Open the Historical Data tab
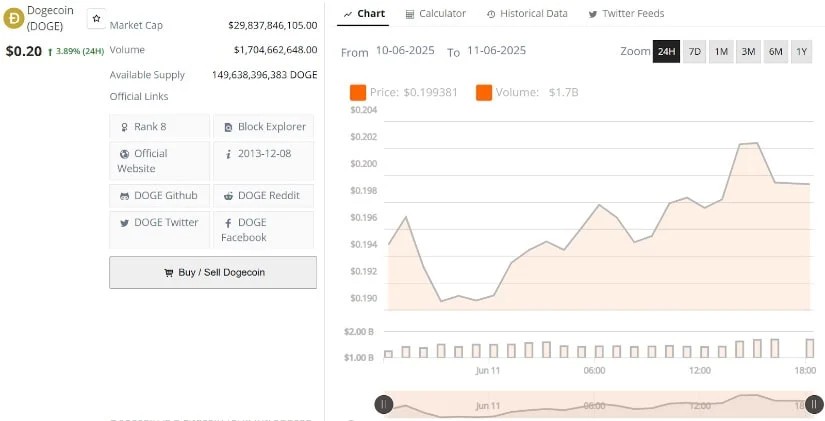The image size is (825, 421). pyautogui.click(x=527, y=14)
